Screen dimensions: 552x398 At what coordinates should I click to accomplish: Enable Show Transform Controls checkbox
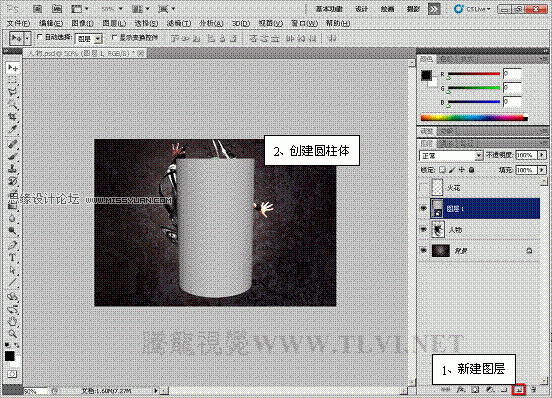(114, 37)
